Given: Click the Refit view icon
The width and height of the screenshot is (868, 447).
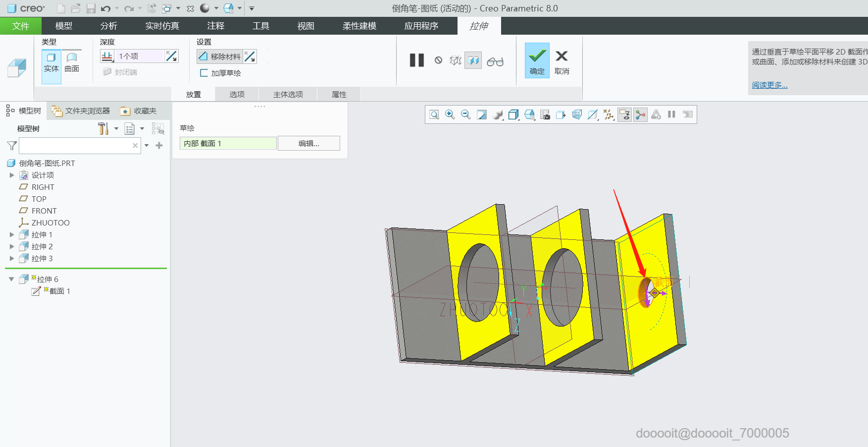Looking at the screenshot, I should coord(434,114).
